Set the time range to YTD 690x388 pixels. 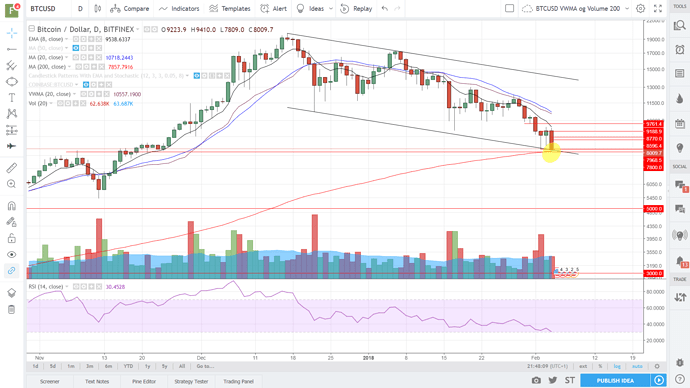[x=128, y=366]
